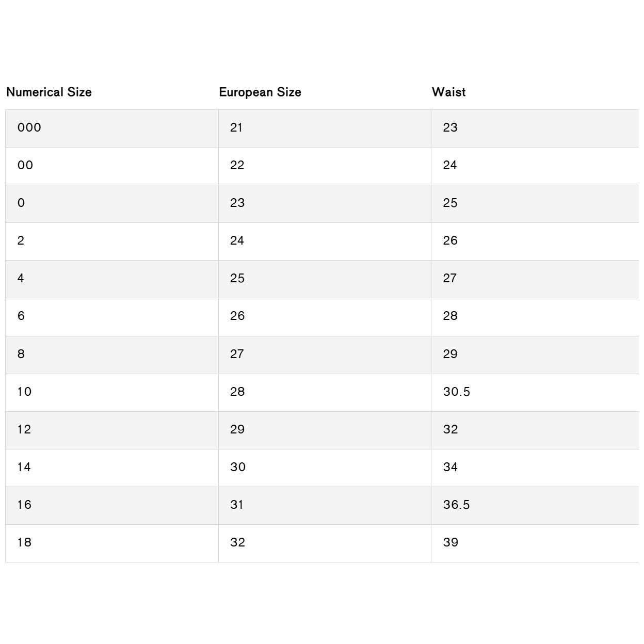The width and height of the screenshot is (644, 644).
Task: Select European size 26 cell
Action: [x=325, y=317]
